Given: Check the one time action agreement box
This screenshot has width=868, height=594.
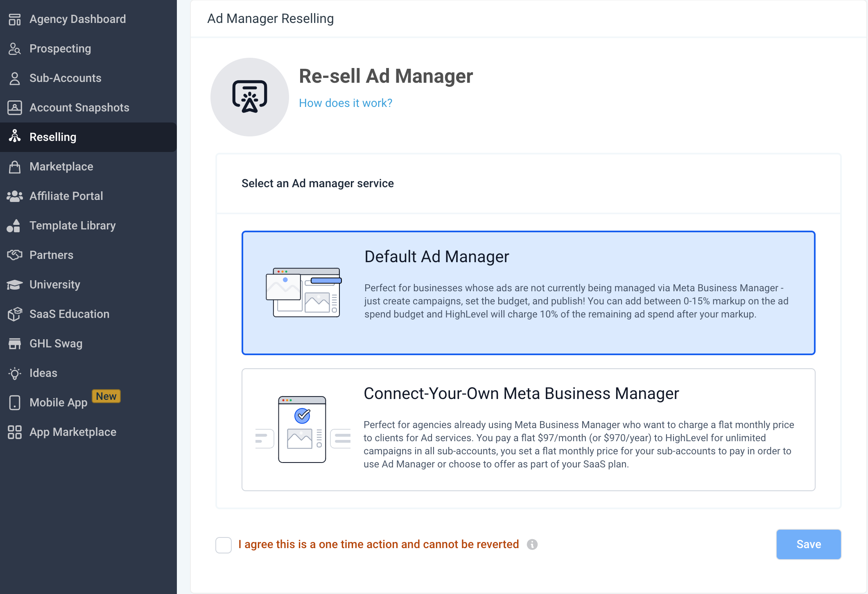Looking at the screenshot, I should (x=224, y=545).
